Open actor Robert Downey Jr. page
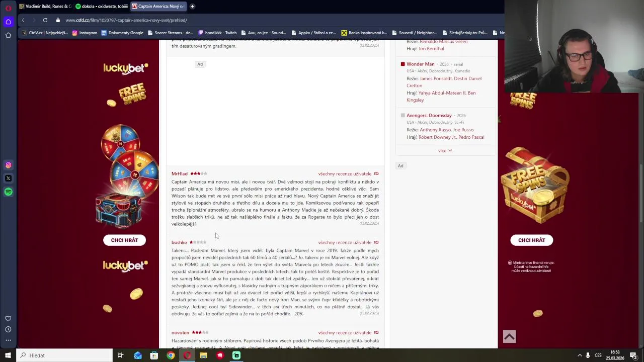This screenshot has height=362, width=644. [x=437, y=137]
